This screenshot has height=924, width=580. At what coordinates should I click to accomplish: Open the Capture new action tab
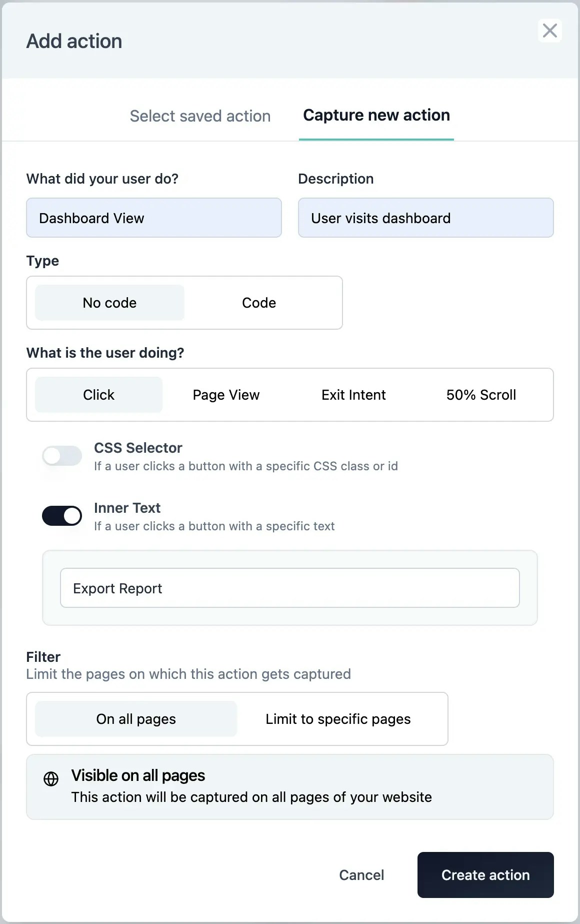[376, 116]
